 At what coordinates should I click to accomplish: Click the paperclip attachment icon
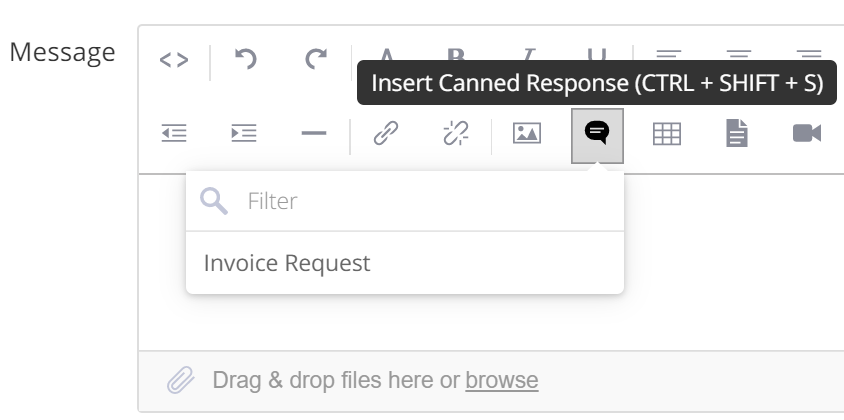pos(180,380)
